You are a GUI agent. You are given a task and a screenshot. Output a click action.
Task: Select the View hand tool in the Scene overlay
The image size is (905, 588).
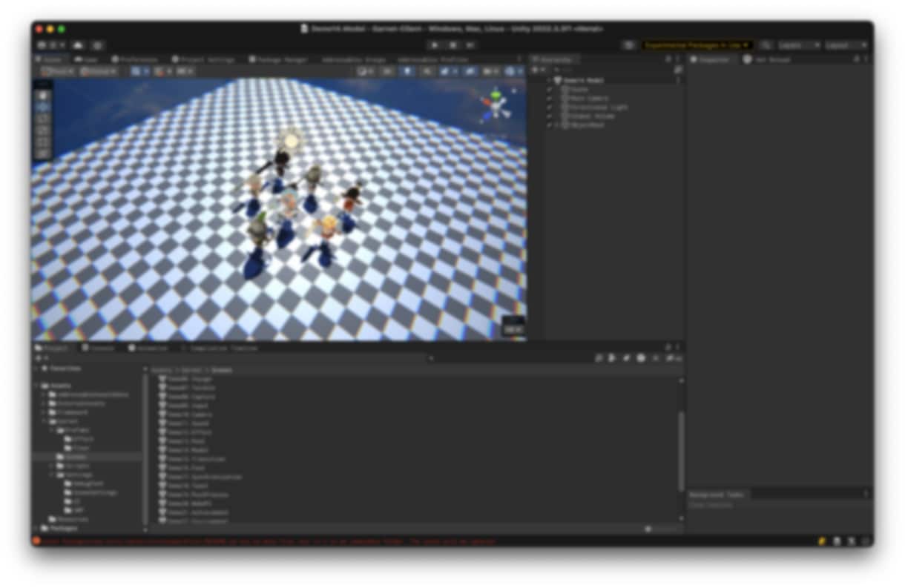point(42,95)
